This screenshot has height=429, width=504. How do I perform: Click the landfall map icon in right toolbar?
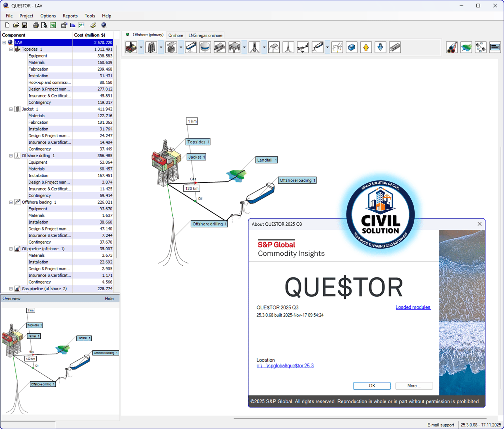pos(466,47)
